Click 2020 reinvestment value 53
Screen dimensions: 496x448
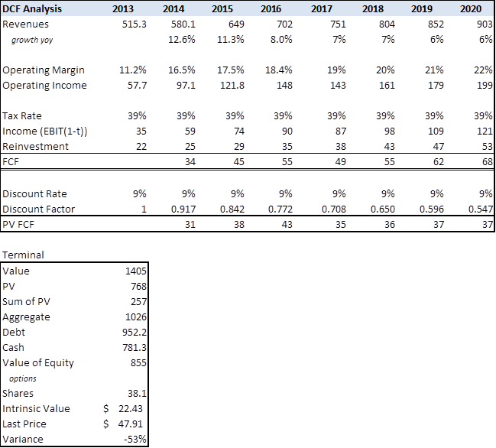pos(487,147)
